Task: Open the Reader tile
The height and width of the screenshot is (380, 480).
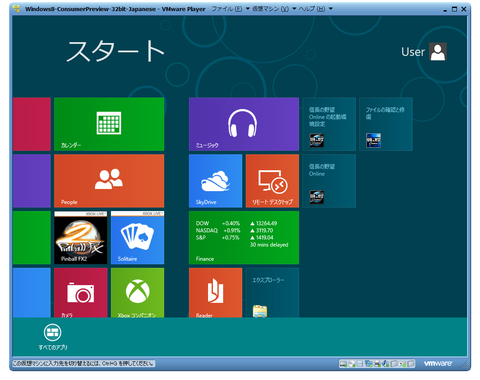Action: pyautogui.click(x=215, y=293)
